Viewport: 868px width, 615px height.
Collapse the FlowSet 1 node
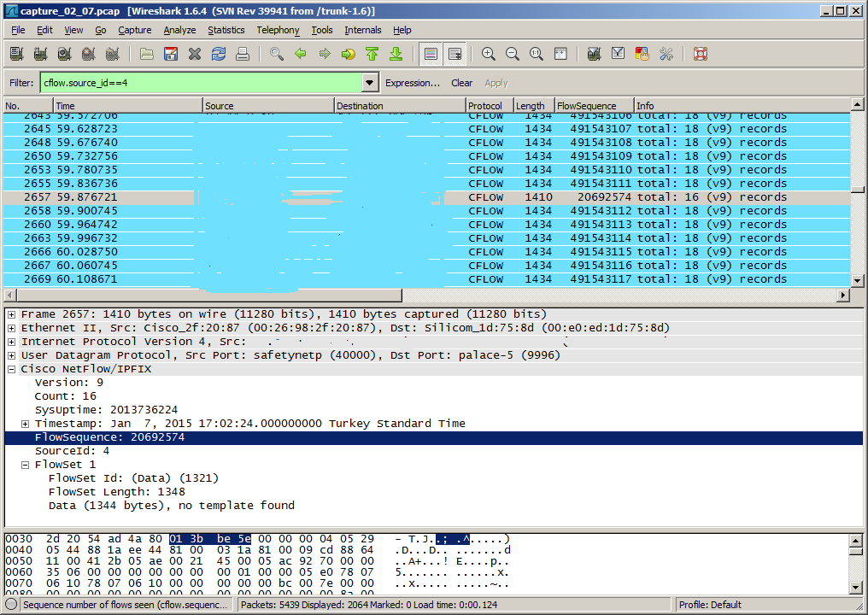25,465
